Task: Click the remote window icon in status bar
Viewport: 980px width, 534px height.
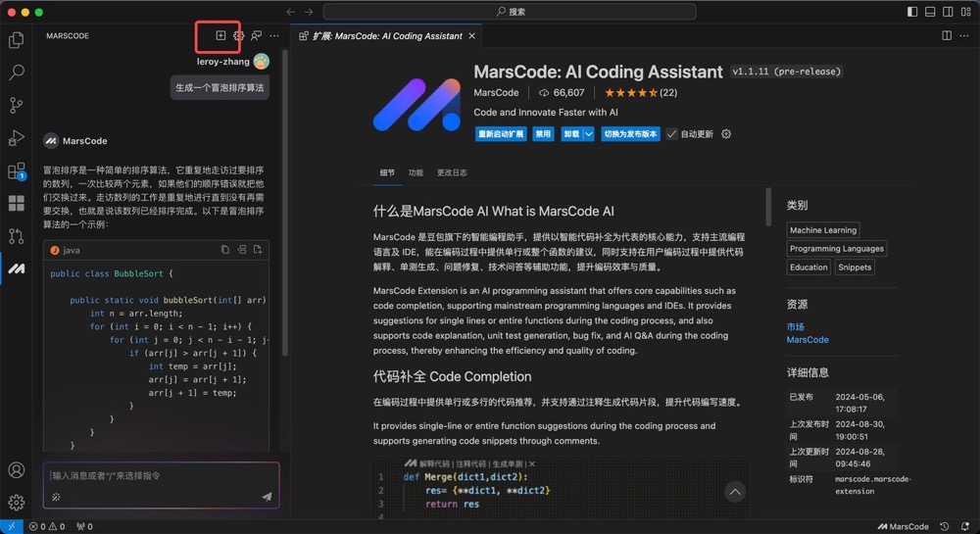Action: tap(11, 526)
